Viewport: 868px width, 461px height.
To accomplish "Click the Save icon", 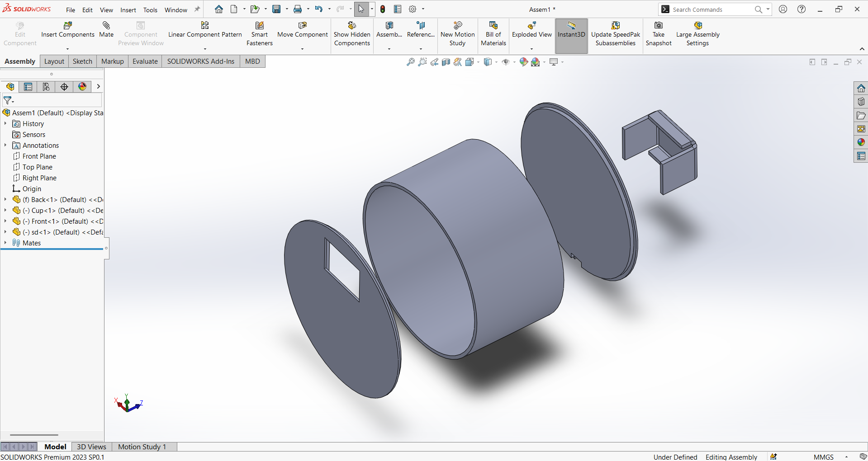I will tap(276, 9).
